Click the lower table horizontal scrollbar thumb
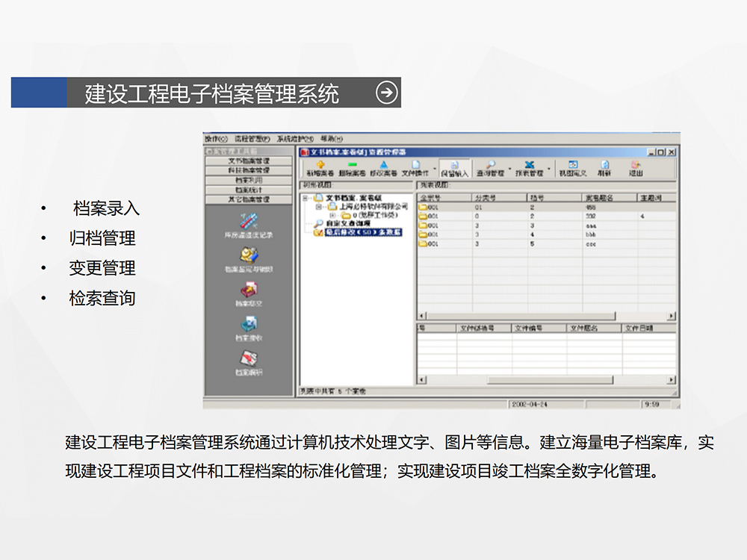 point(551,380)
